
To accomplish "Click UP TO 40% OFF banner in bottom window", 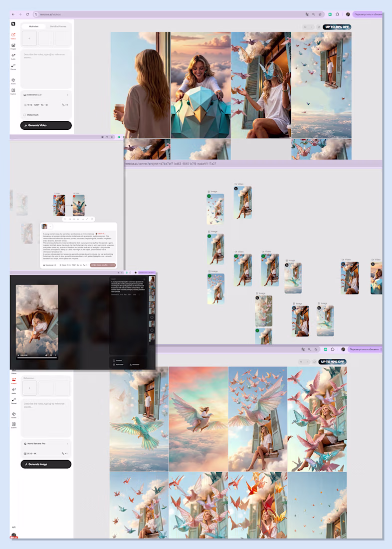I will click(x=333, y=362).
